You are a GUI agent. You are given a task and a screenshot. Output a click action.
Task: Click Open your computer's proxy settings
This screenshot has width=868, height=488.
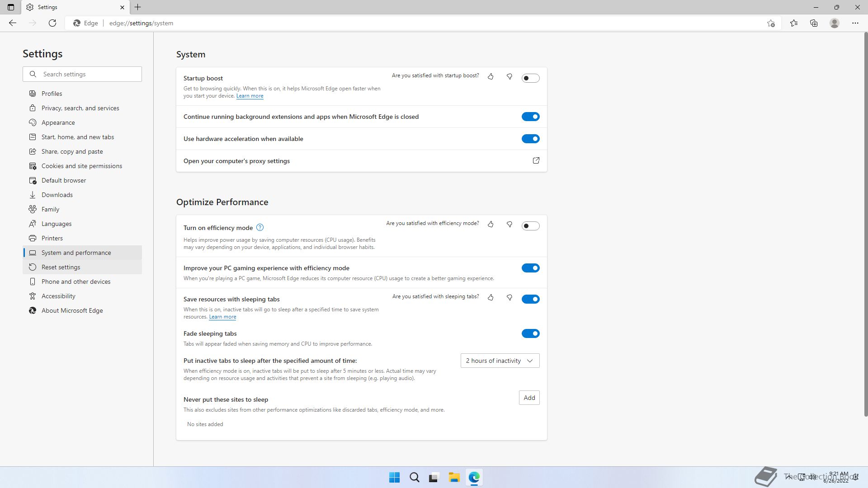coord(361,161)
